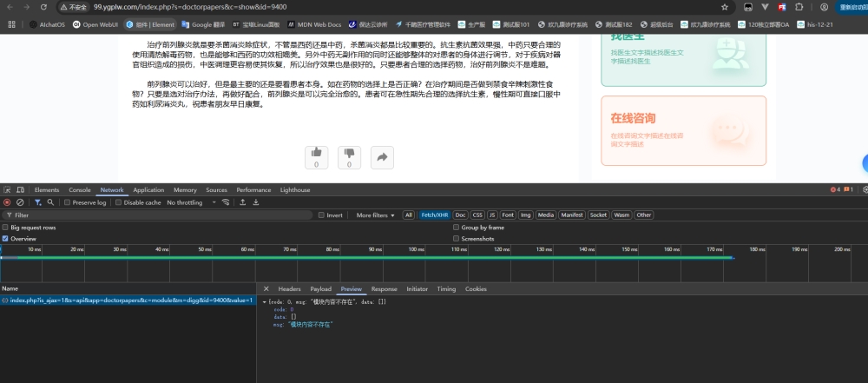Click the 不安全 site security indicator
The height and width of the screenshot is (383, 868).
tap(74, 7)
